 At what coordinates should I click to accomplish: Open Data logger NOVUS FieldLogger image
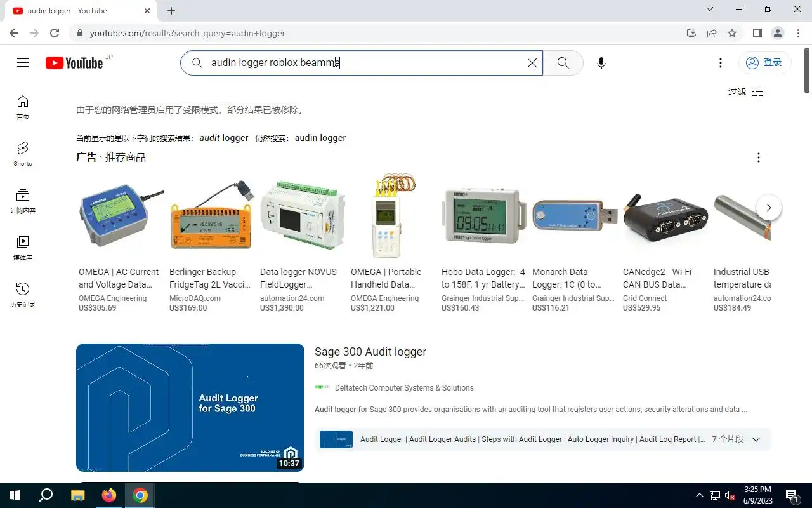(303, 217)
